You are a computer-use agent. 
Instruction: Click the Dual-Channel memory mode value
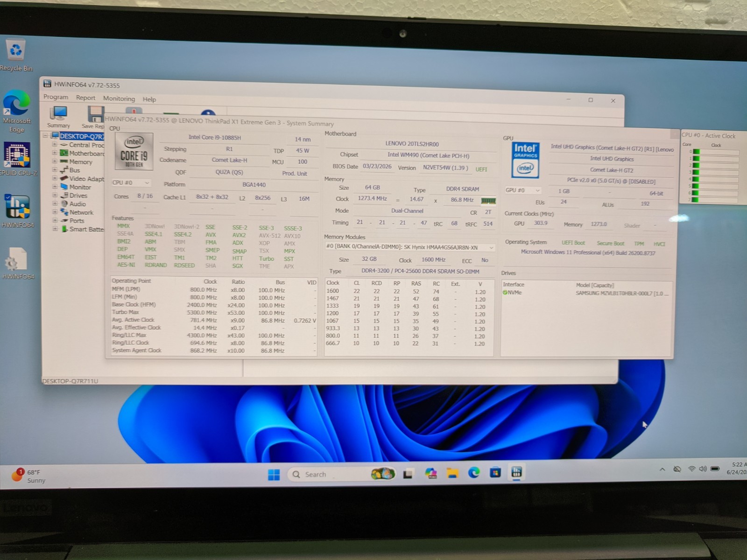pyautogui.click(x=407, y=211)
